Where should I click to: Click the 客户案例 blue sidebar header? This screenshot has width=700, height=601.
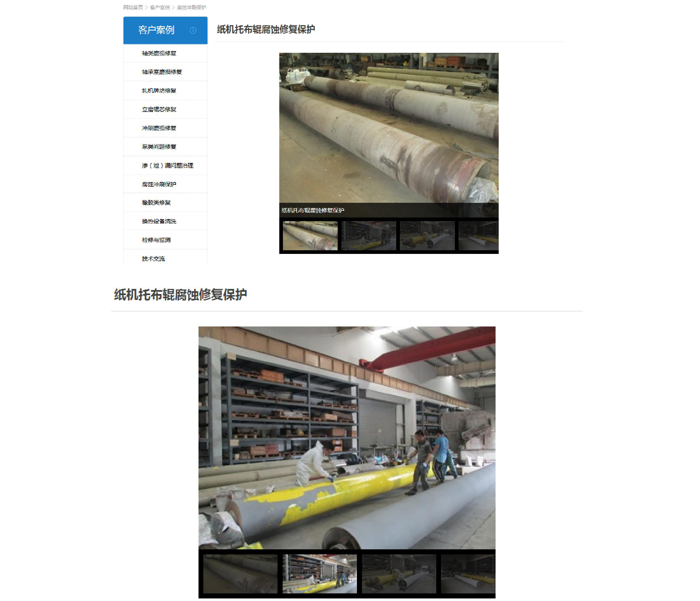165,31
